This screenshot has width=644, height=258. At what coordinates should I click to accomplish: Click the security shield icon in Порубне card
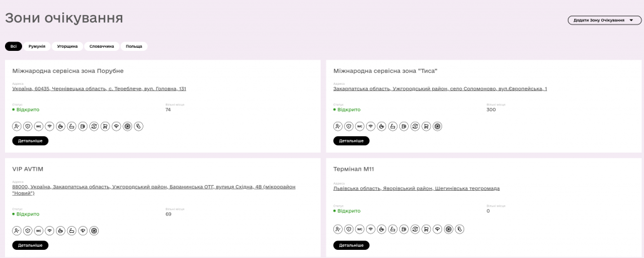pyautogui.click(x=28, y=126)
